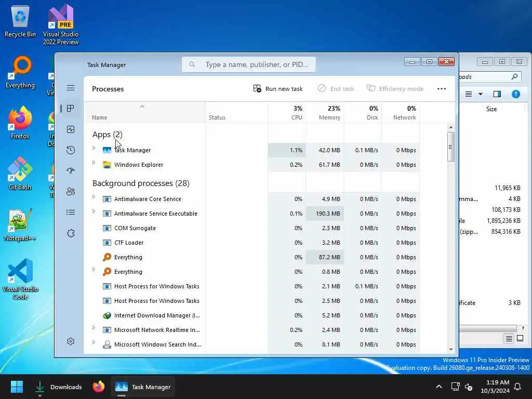Select Processes page icon in sidebar
The width and height of the screenshot is (532, 399).
[x=71, y=109]
